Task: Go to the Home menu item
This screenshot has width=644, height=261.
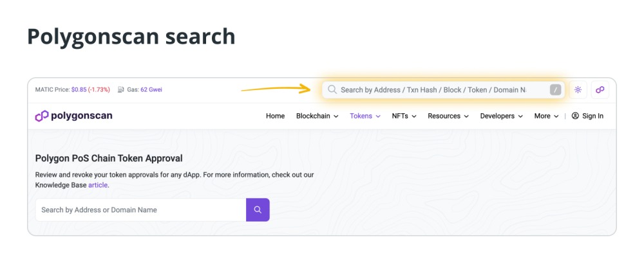Action: point(275,116)
